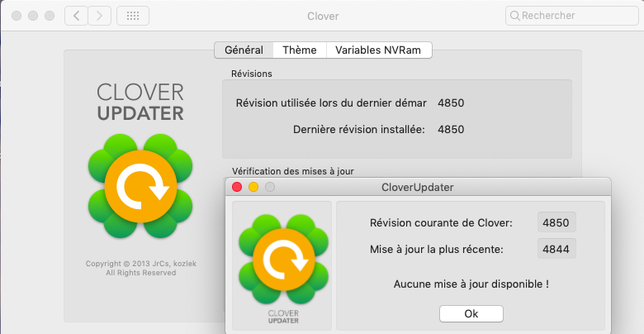Open the Variables NVRam tab

[x=378, y=50]
